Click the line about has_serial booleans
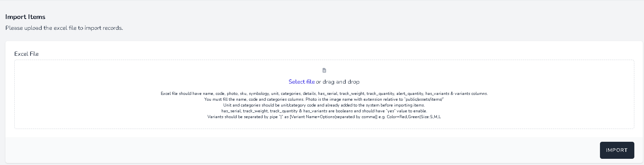Viewport: 644px width, 165px height. (324, 111)
